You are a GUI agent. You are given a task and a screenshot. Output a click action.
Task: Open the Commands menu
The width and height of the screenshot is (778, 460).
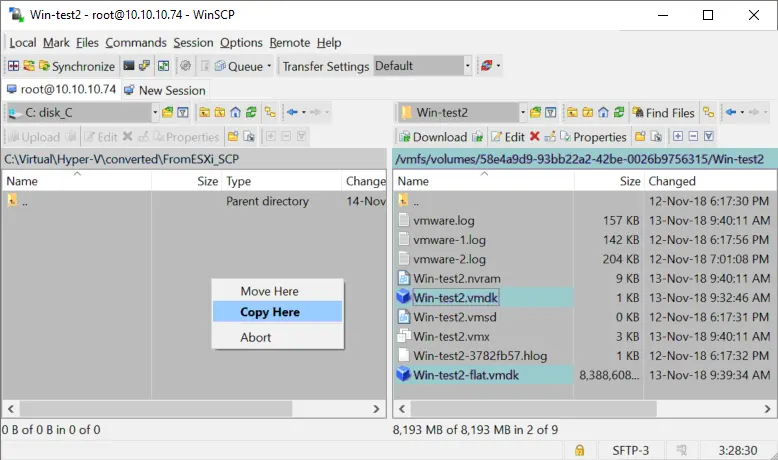tap(136, 43)
